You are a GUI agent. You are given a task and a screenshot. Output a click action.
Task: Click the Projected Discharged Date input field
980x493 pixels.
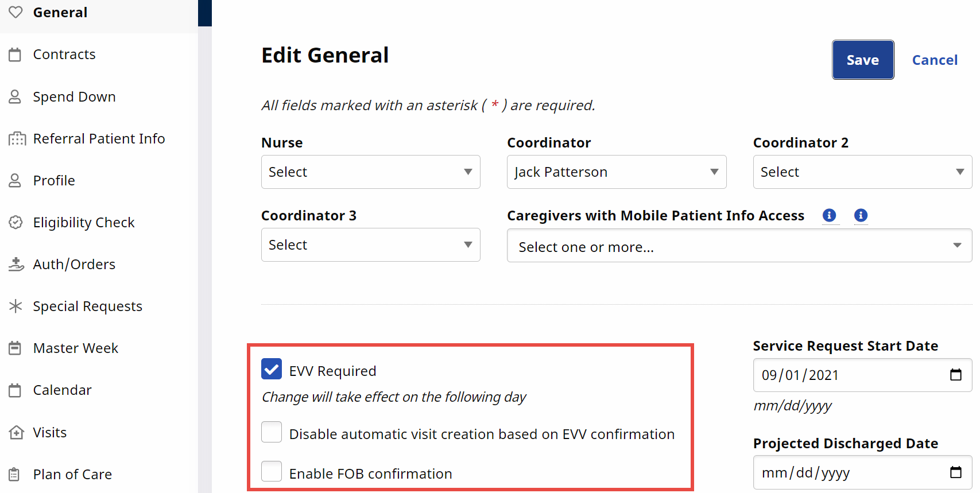[844, 472]
